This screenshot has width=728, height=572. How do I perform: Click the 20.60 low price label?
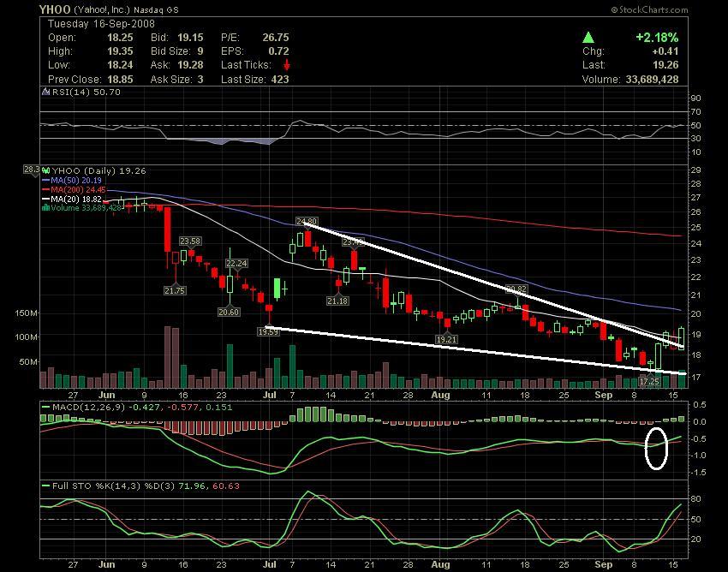pyautogui.click(x=229, y=312)
